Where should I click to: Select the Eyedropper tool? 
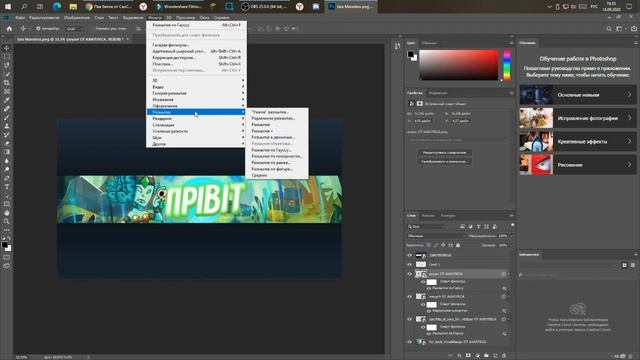coord(7,100)
